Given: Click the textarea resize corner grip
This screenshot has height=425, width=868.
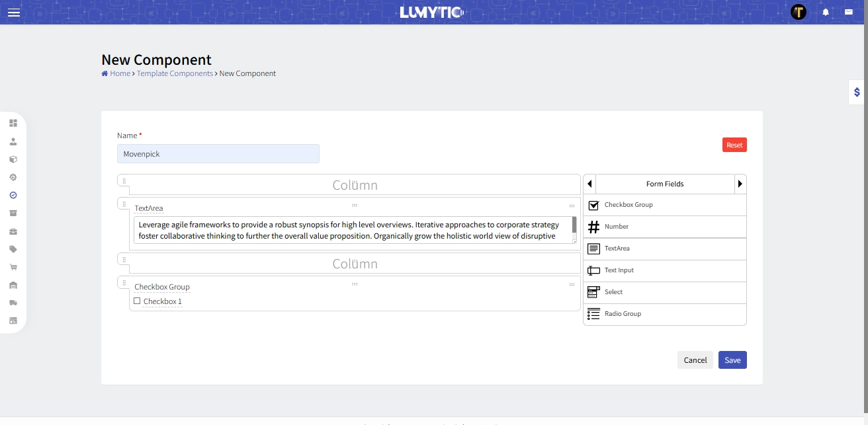Looking at the screenshot, I should pos(574,241).
